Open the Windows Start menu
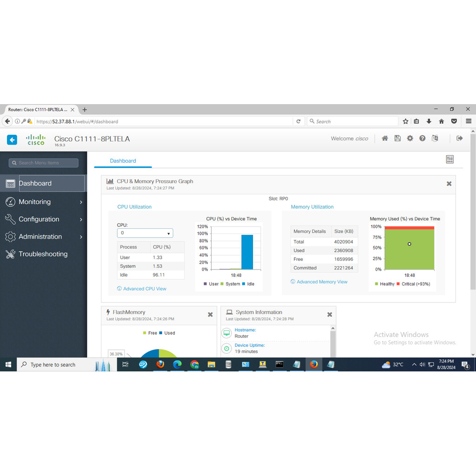 tap(8, 364)
